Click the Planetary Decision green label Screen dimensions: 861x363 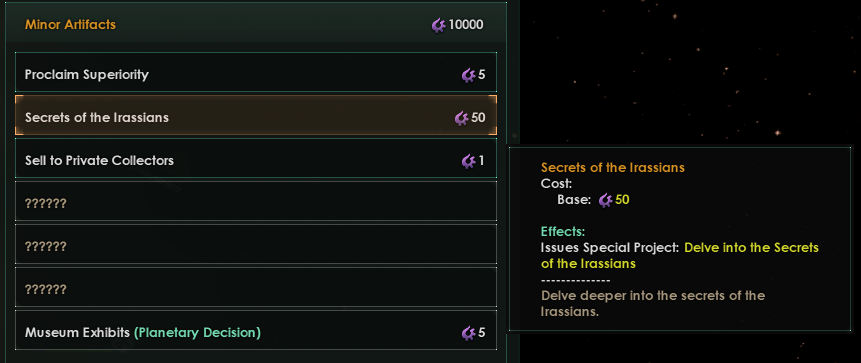198,333
